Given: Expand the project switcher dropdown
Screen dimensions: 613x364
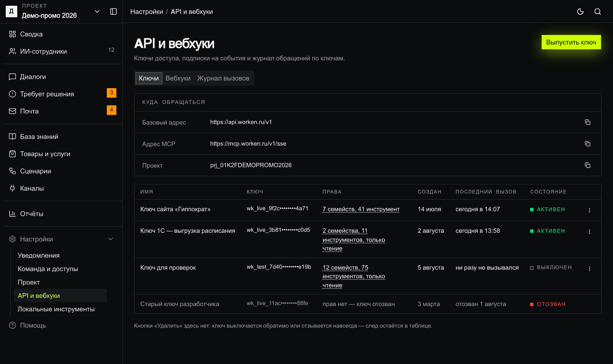Looking at the screenshot, I should point(97,11).
